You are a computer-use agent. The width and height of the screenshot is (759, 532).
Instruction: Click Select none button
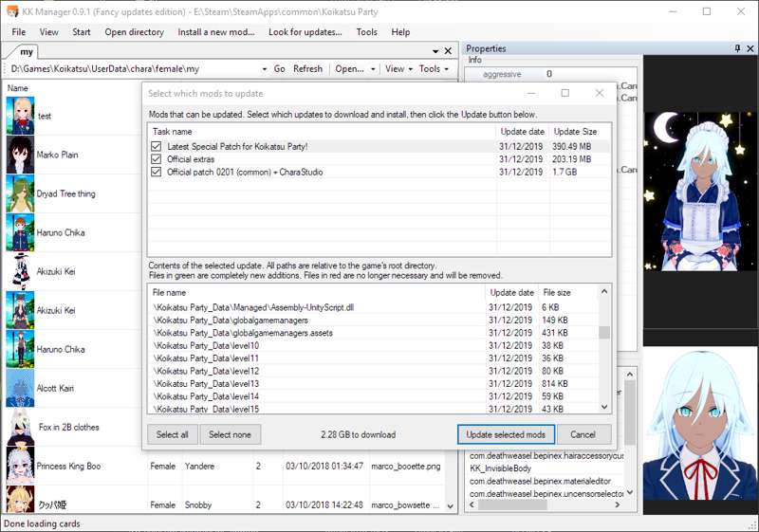(x=230, y=434)
